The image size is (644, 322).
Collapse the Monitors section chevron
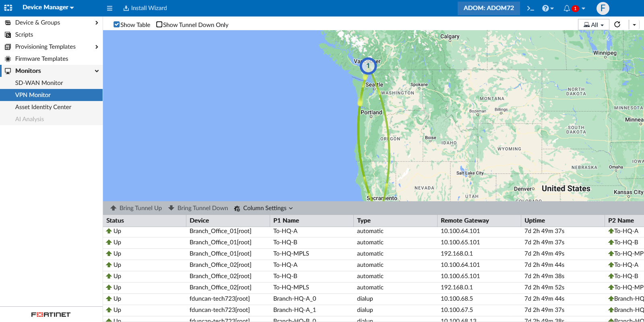(97, 71)
